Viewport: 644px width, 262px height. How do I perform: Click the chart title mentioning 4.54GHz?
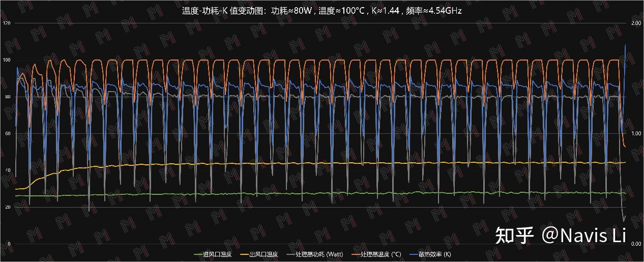pos(322,10)
